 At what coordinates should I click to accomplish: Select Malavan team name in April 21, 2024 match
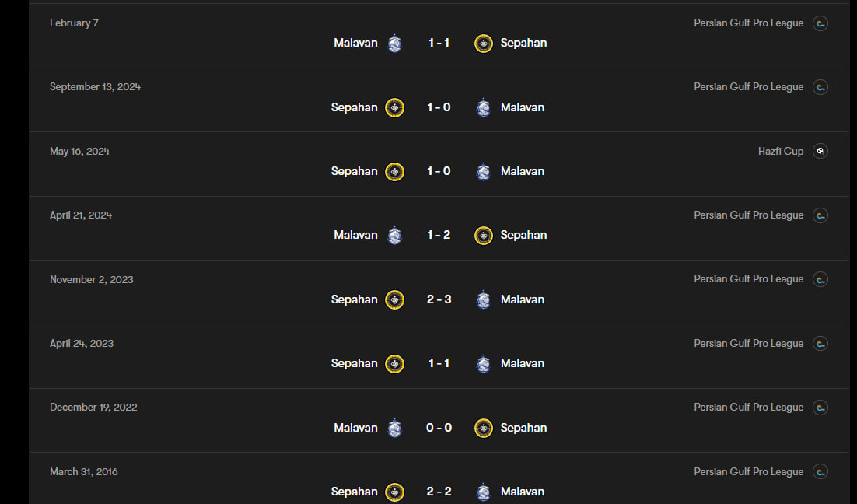355,235
